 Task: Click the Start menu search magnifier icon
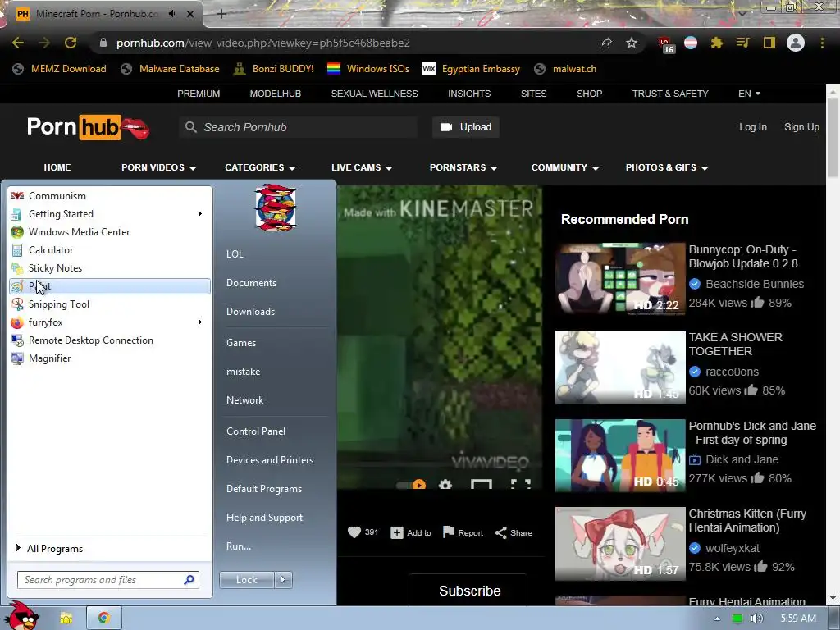tap(189, 580)
